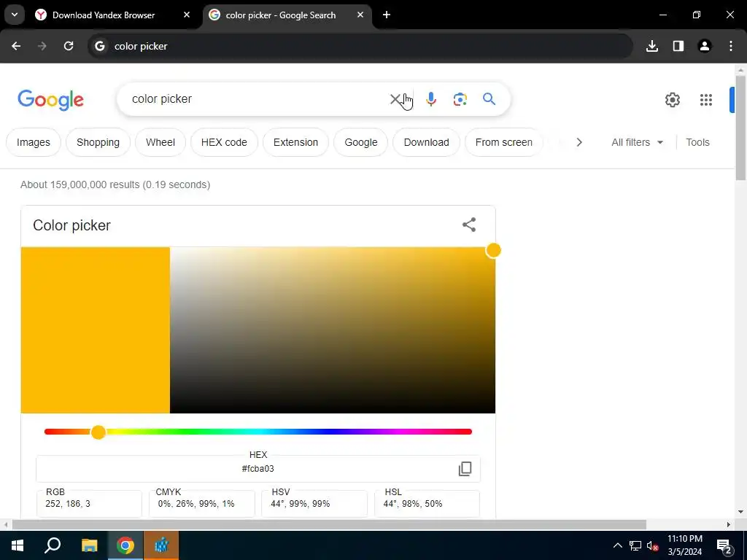
Task: Search by image with Lens icon
Action: coord(460,99)
